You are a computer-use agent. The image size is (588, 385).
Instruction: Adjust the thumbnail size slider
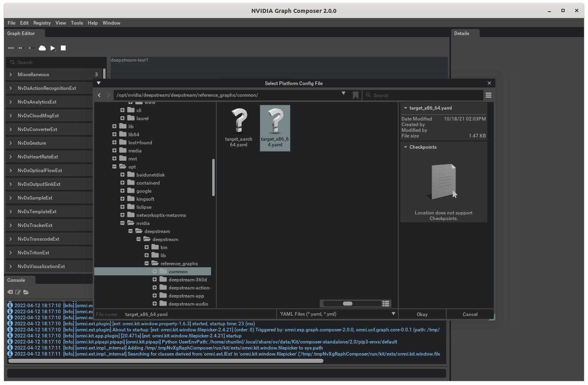pyautogui.click(x=348, y=303)
